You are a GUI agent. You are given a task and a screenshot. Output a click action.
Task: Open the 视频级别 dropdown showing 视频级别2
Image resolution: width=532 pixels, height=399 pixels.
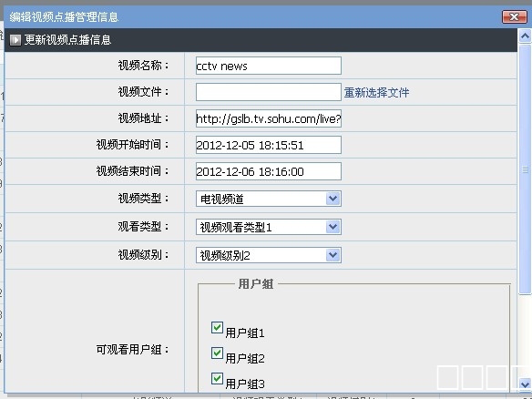pyautogui.click(x=269, y=255)
